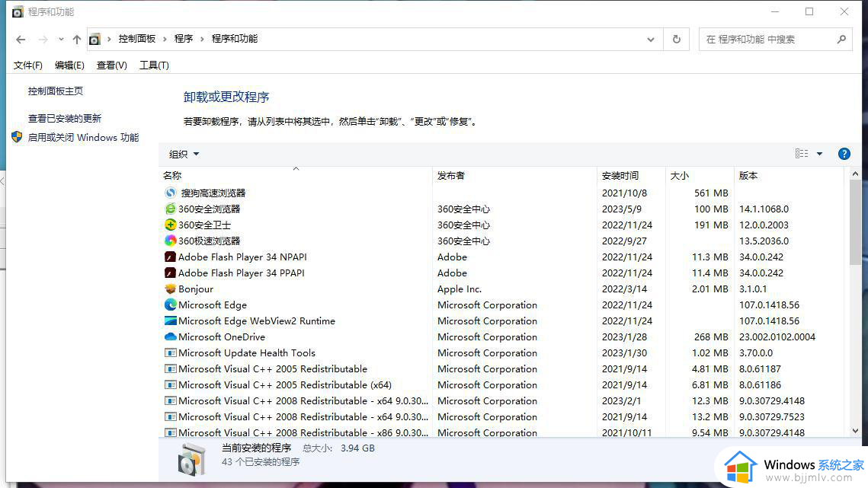The height and width of the screenshot is (488, 868).
Task: Select Microsoft Update Health Tools icon
Action: click(171, 352)
